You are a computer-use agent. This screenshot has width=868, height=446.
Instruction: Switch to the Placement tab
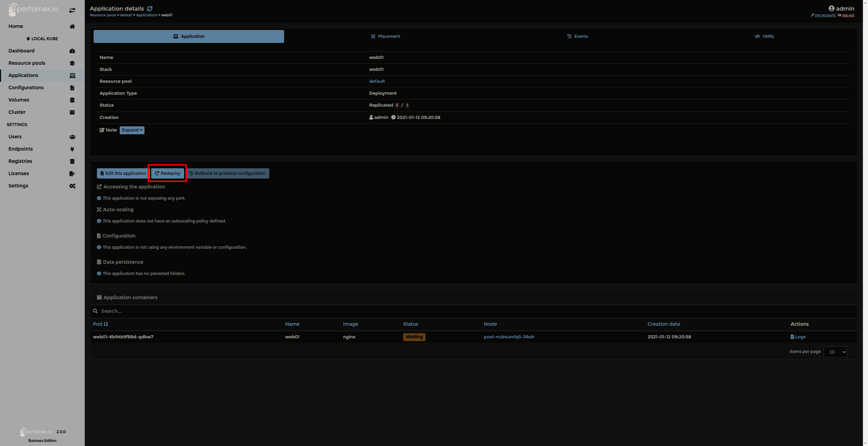coord(386,36)
